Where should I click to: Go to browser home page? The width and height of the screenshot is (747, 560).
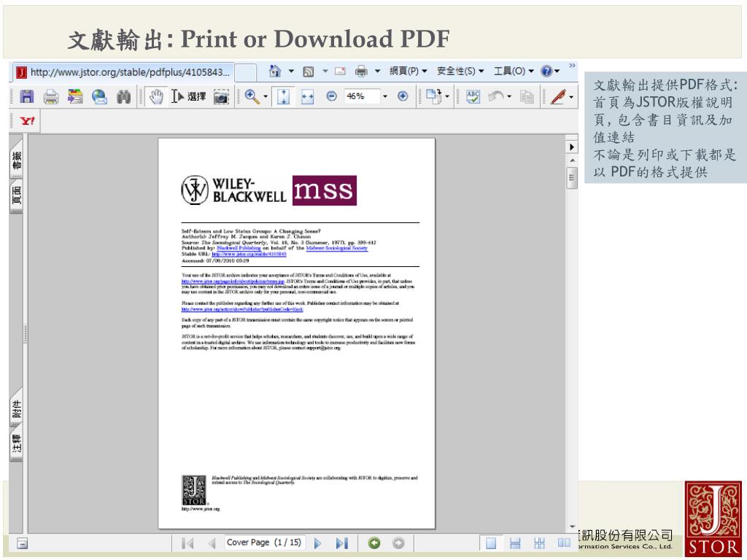pyautogui.click(x=275, y=71)
